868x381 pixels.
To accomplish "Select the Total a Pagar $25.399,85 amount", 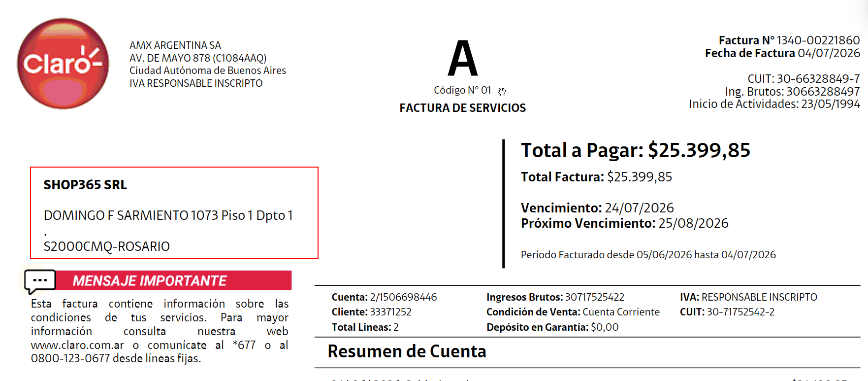I will pyautogui.click(x=636, y=150).
